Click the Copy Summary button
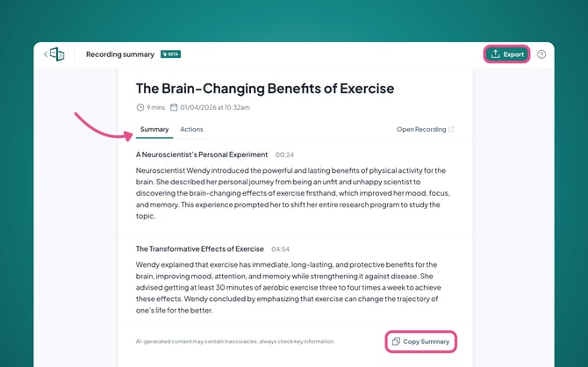Image resolution: width=588 pixels, height=367 pixels. 420,341
